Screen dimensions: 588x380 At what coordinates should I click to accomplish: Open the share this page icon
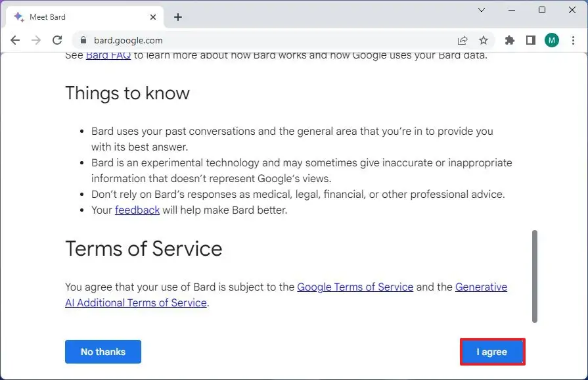tap(463, 39)
